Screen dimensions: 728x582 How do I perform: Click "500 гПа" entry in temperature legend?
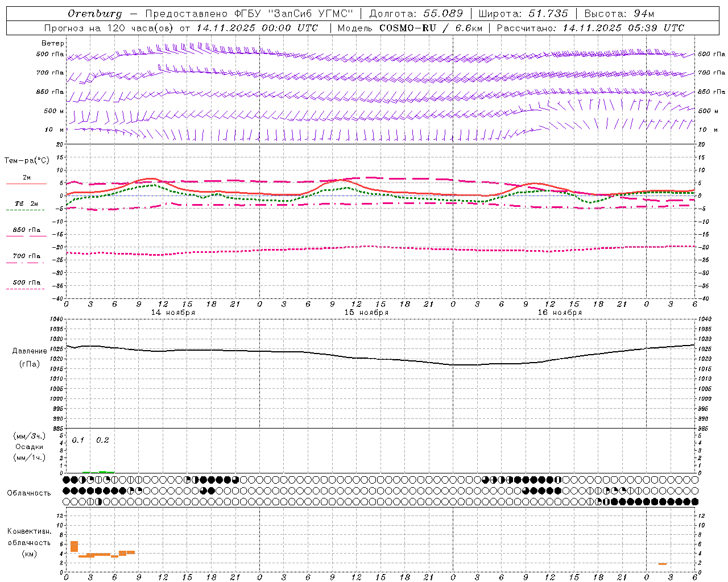point(27,282)
